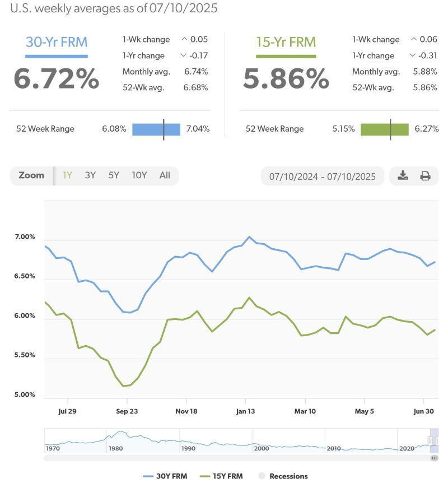Click the 30-Yr 52-Wk avg. 6.68% value
Viewport: 448px width, 483px height.
(x=195, y=87)
